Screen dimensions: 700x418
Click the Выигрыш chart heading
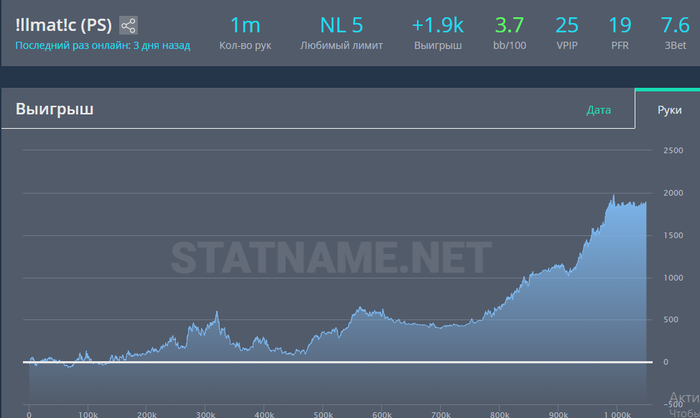[54, 109]
